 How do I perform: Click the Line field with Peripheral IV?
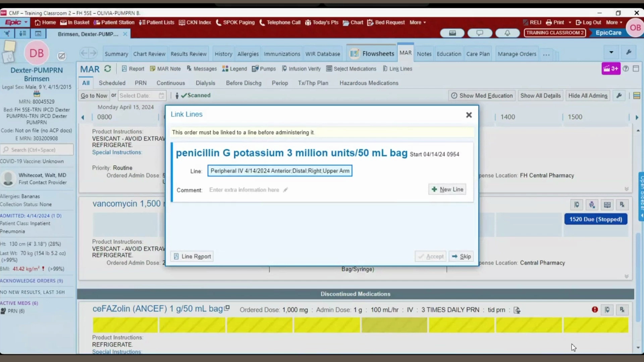coord(279,171)
